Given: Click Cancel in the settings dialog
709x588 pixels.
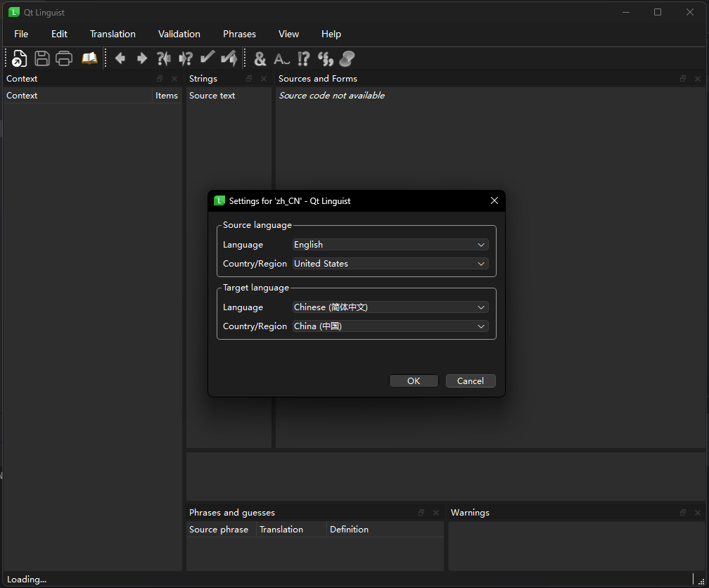Looking at the screenshot, I should [x=470, y=381].
